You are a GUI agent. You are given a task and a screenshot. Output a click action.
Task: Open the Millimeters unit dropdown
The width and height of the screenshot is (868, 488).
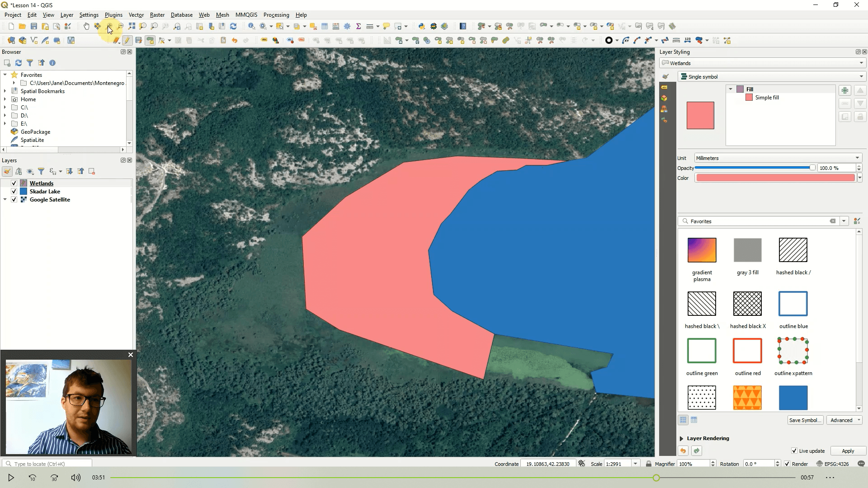778,158
